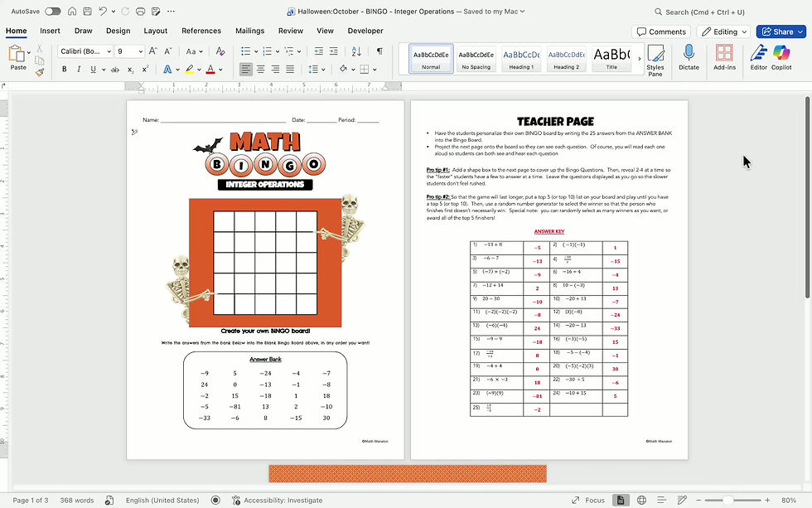Justify paragraph text
This screenshot has width=812, height=508.
click(290, 69)
